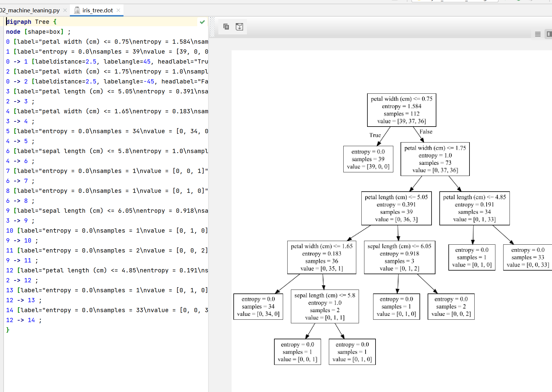This screenshot has height=392, width=552.
Task: Click the '2 -> 12 ;' edge line
Action: click(22, 280)
